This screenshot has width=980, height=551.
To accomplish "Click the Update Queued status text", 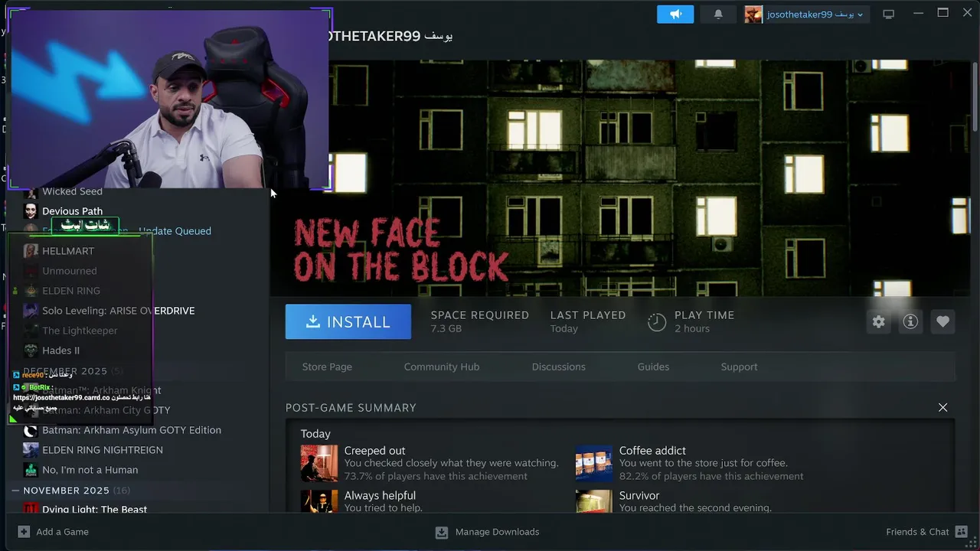I will [x=175, y=231].
